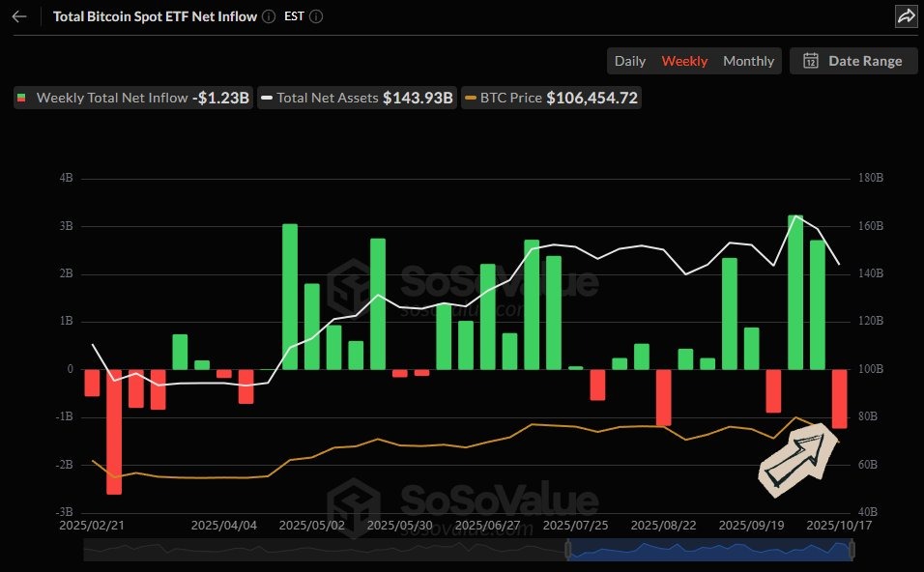Click the $106,454.72 BTC Price value
The image size is (924, 572).
coord(593,98)
